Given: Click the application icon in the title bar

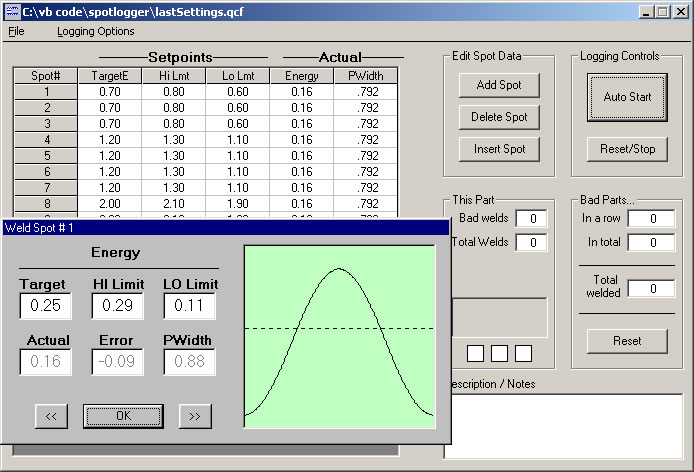Looking at the screenshot, I should [x=12, y=12].
